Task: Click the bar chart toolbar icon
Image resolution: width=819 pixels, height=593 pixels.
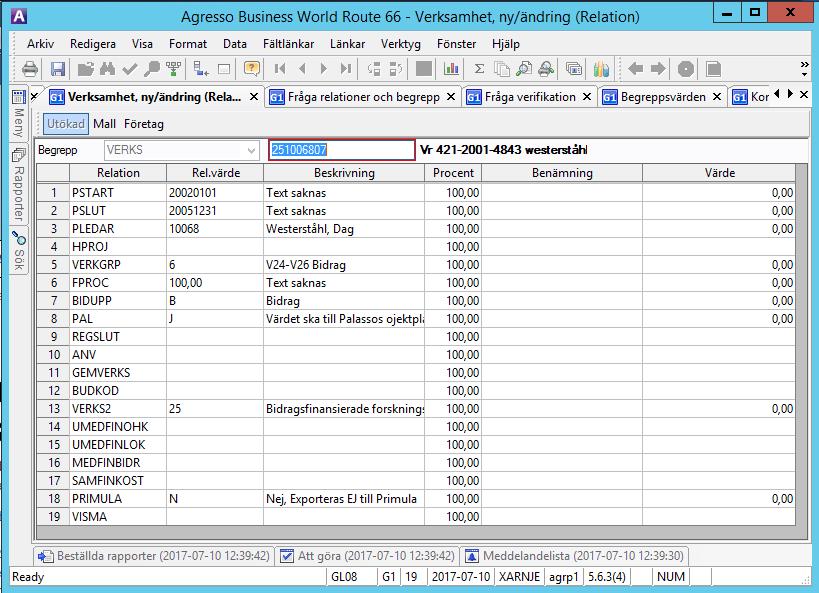Action: click(451, 69)
